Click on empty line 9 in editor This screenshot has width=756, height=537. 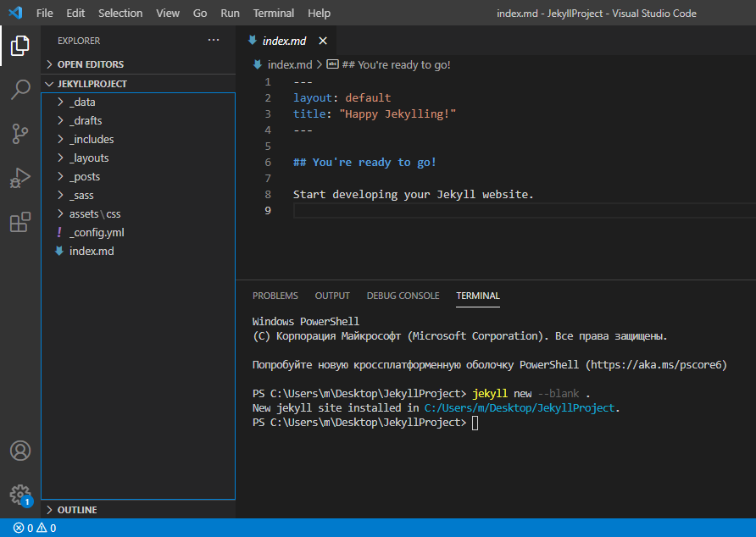tap(509, 211)
